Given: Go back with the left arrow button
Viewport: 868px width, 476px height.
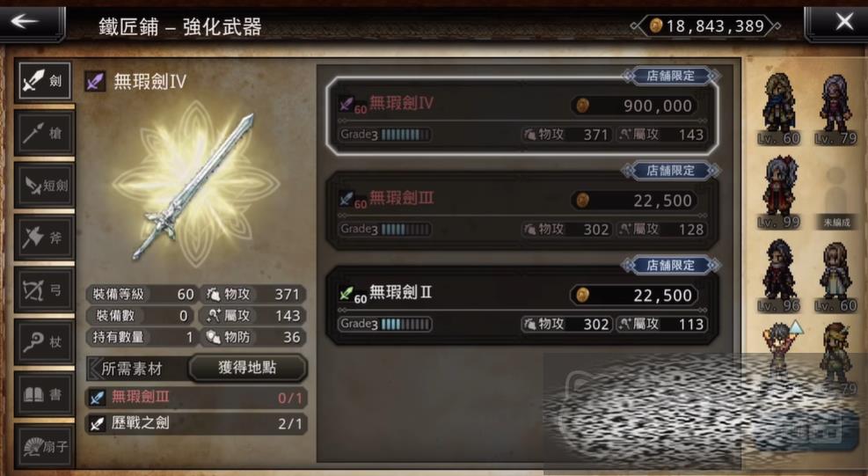Looking at the screenshot, I should point(33,22).
